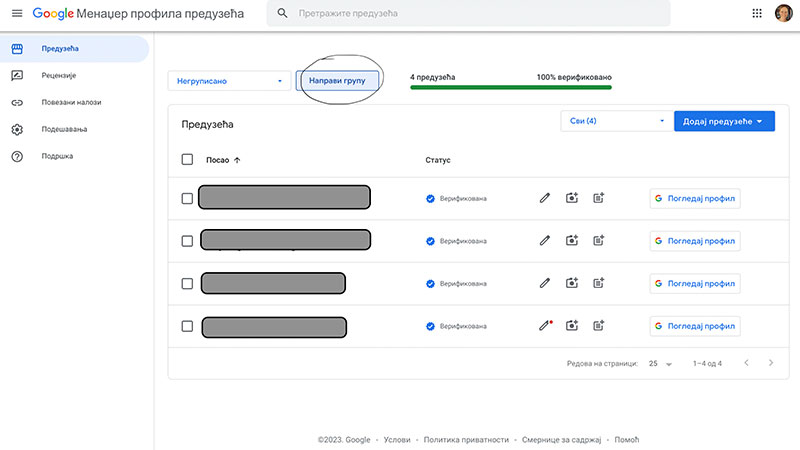800x450 pixels.
Task: Click the edit pencil in third business row
Action: click(545, 283)
